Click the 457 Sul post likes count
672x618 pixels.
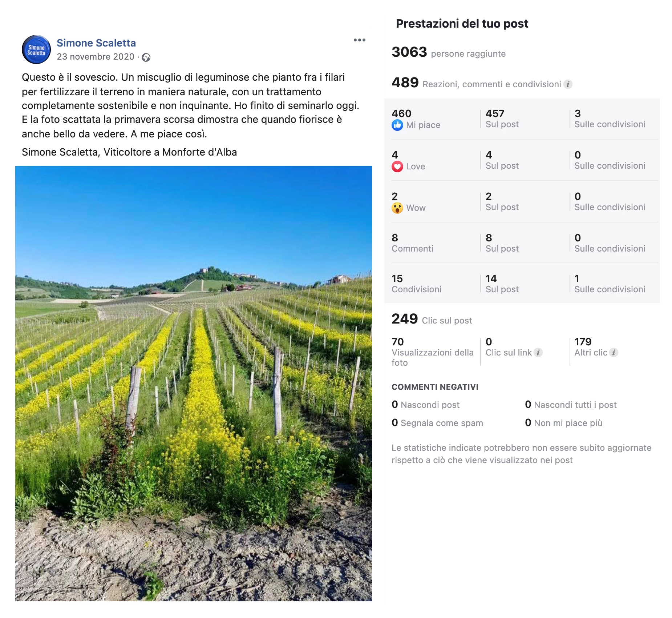pyautogui.click(x=502, y=119)
